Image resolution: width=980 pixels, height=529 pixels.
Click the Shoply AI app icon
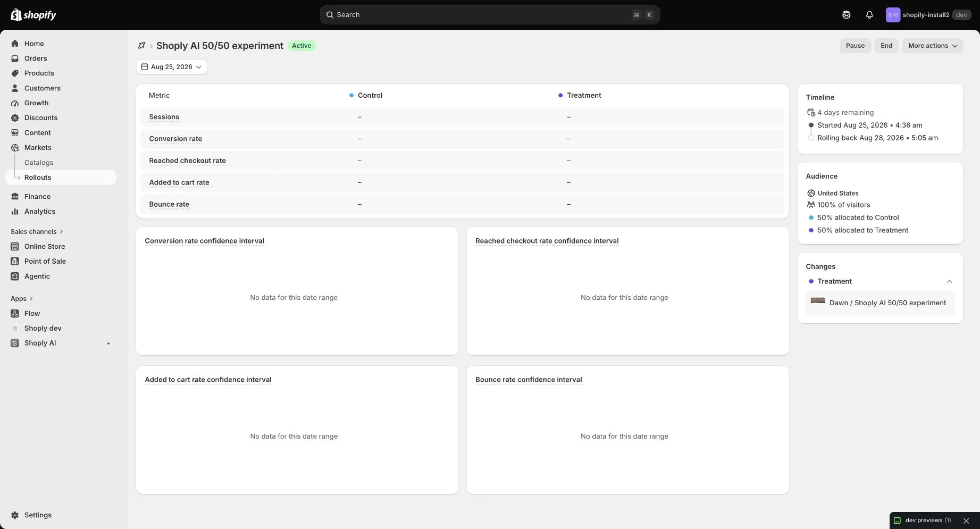[15, 343]
